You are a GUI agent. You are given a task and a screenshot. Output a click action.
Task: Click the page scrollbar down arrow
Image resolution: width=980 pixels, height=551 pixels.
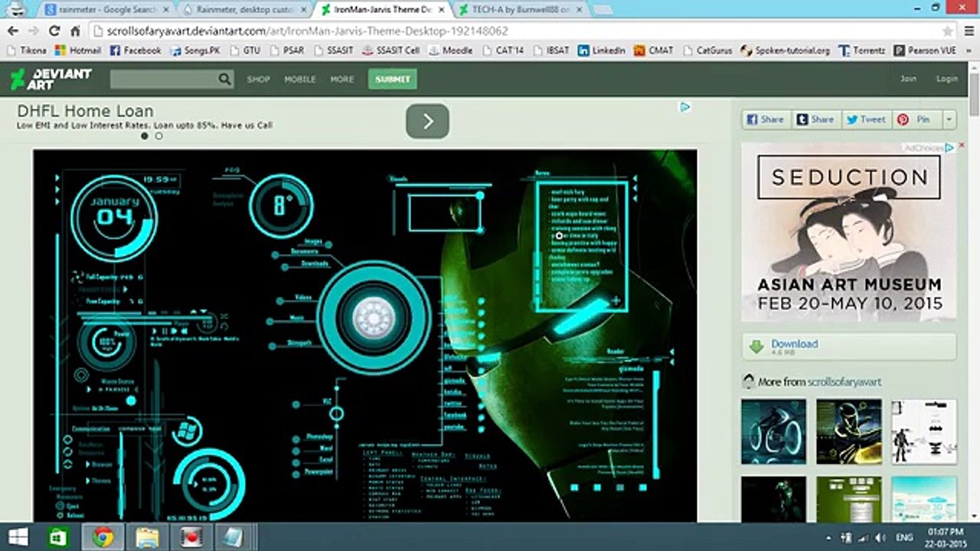974,516
